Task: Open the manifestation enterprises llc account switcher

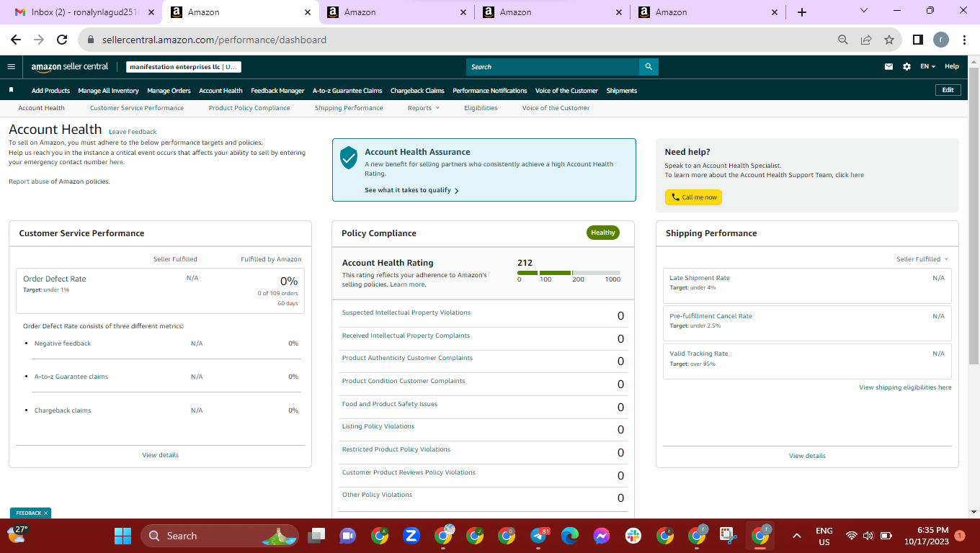Action: 184,67
